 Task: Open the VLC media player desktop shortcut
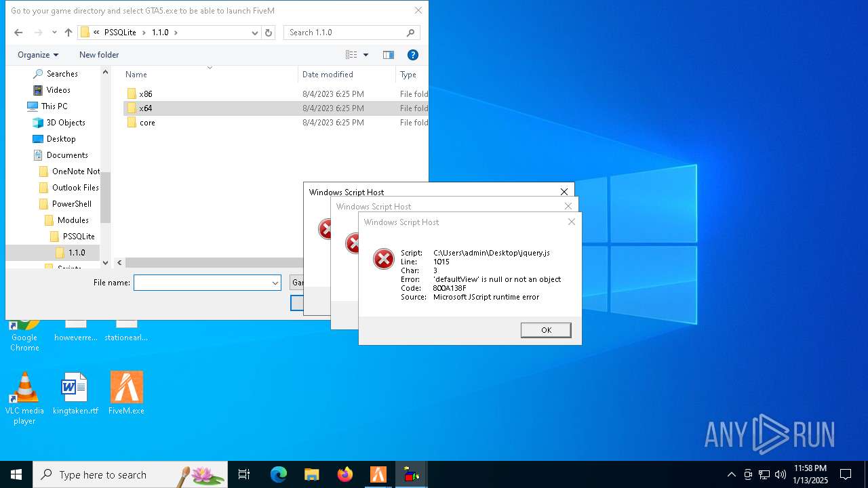[x=24, y=399]
